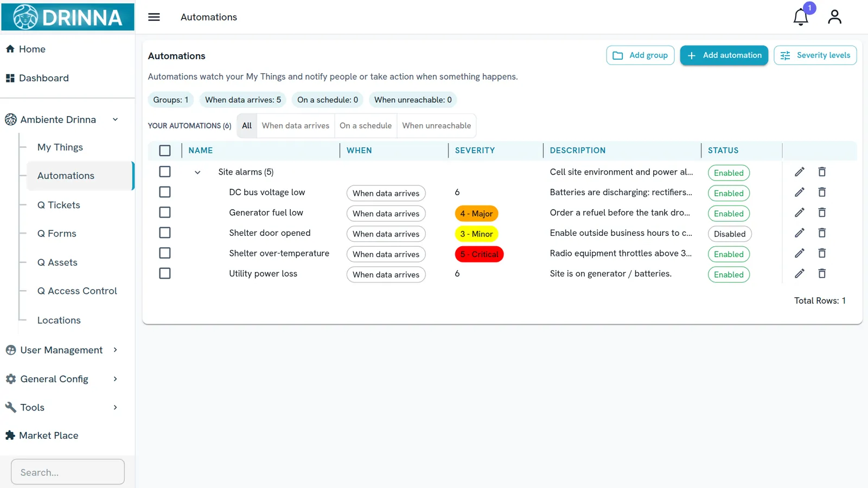Collapse the Ambiente Drinna section

[x=115, y=119]
